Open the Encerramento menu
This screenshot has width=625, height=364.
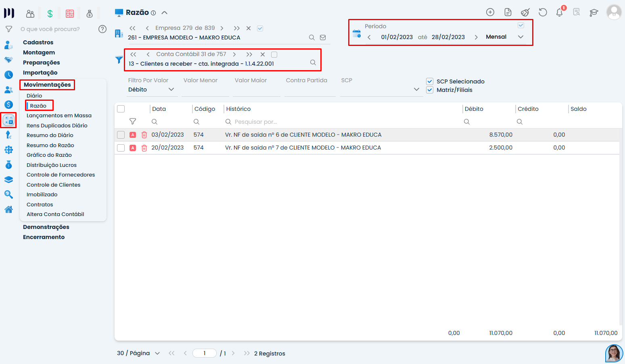tap(44, 237)
